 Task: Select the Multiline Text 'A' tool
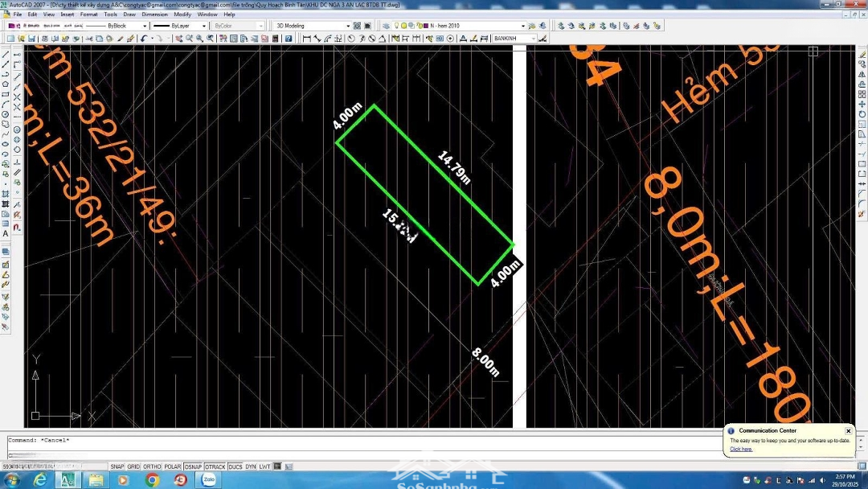pyautogui.click(x=6, y=233)
